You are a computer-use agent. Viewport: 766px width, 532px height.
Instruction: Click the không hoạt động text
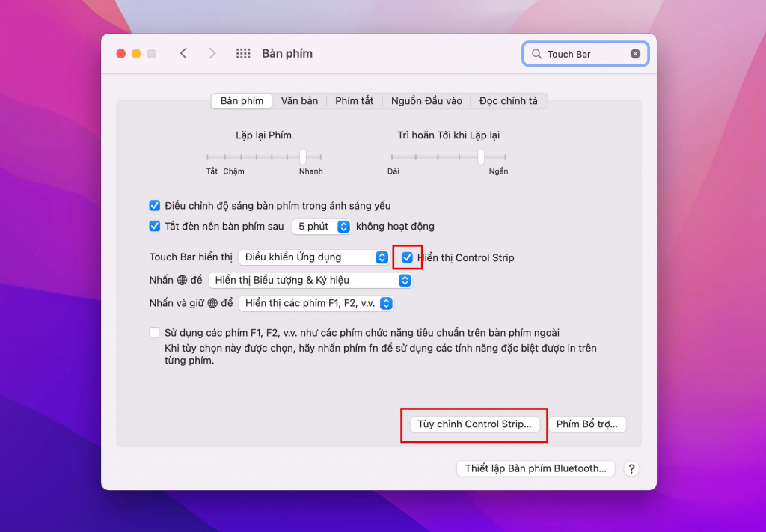(395, 227)
